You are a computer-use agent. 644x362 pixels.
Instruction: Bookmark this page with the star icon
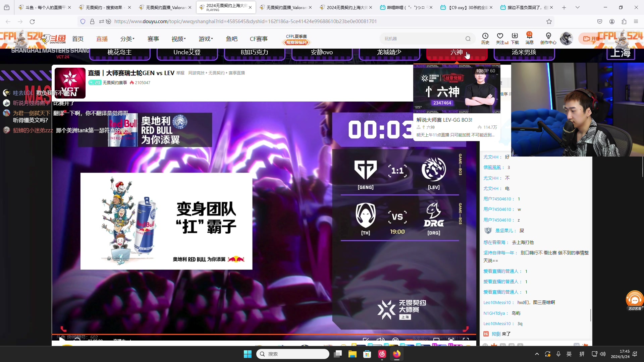(549, 21)
